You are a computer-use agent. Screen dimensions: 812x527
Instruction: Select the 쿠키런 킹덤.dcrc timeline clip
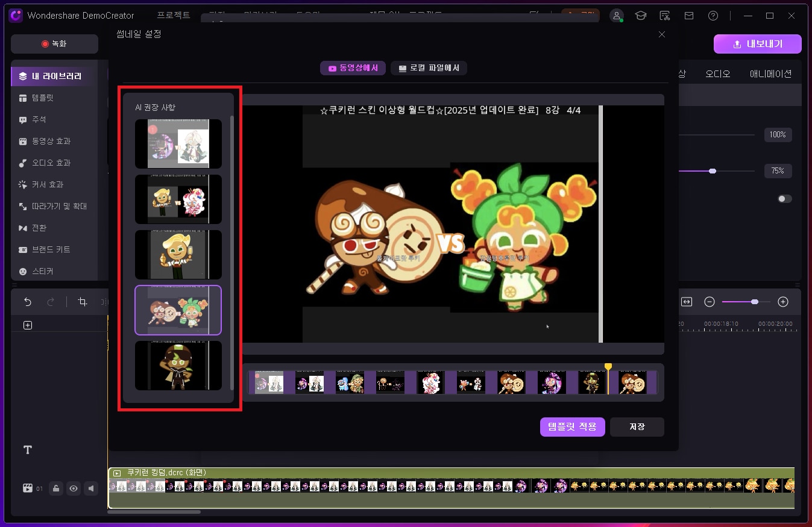point(452,487)
